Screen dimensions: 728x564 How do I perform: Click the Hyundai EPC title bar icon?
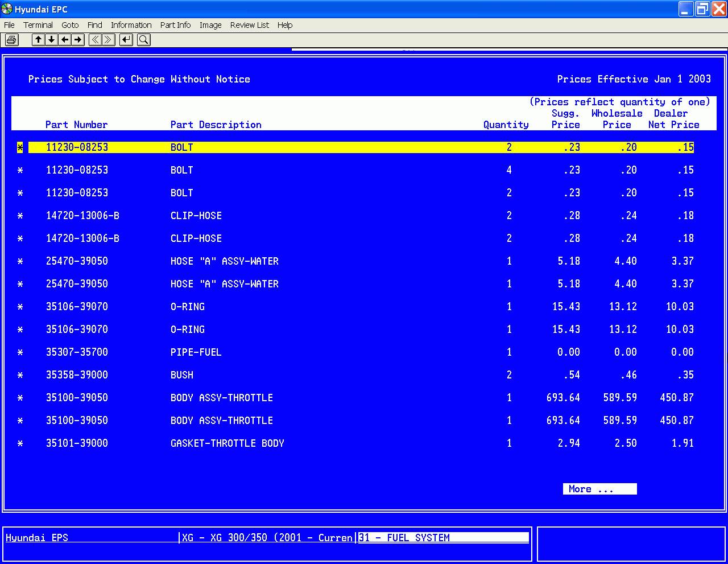(x=7, y=9)
